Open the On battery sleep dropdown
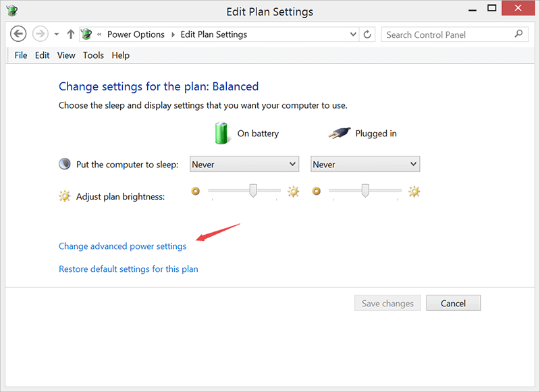 point(244,164)
